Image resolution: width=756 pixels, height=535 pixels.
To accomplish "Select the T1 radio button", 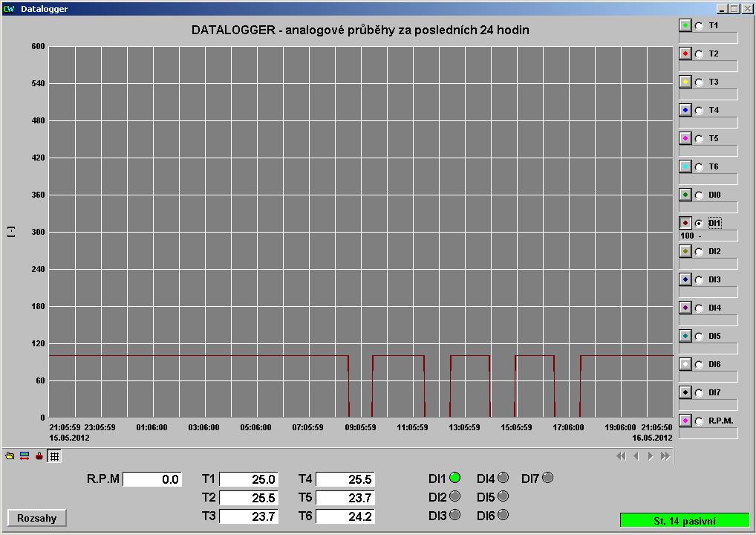I will pyautogui.click(x=699, y=26).
